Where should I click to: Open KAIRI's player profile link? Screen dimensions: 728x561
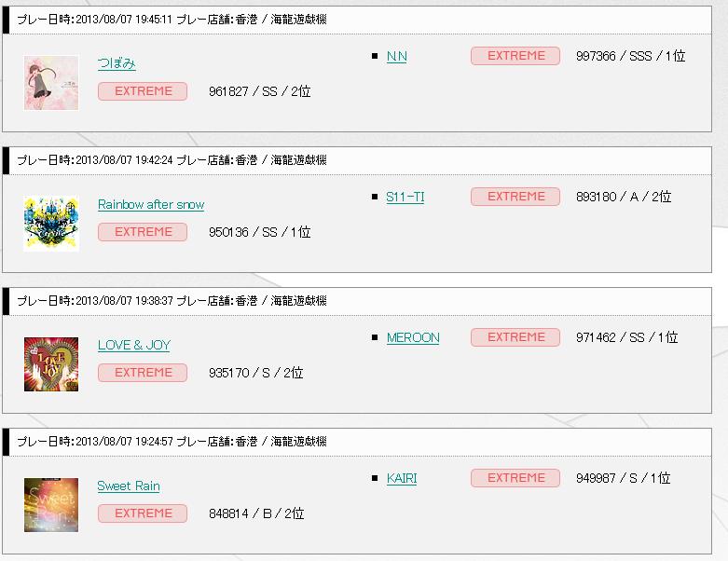(x=402, y=478)
